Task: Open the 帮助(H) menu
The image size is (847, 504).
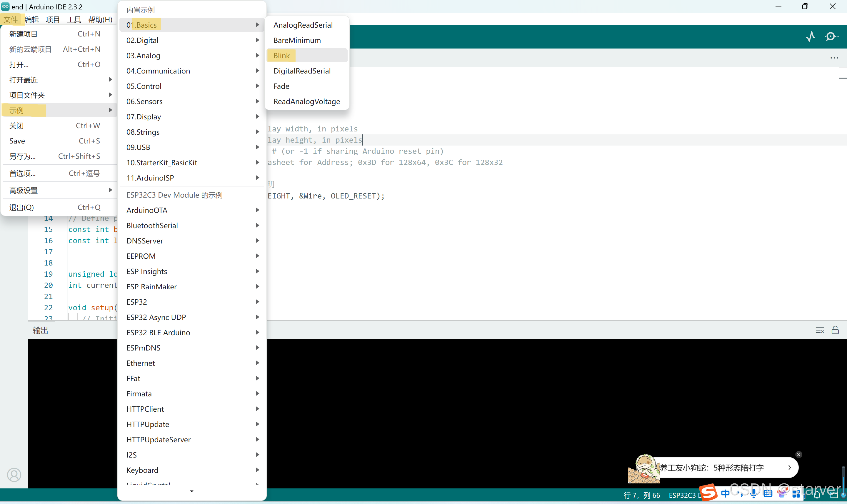Action: (x=100, y=19)
